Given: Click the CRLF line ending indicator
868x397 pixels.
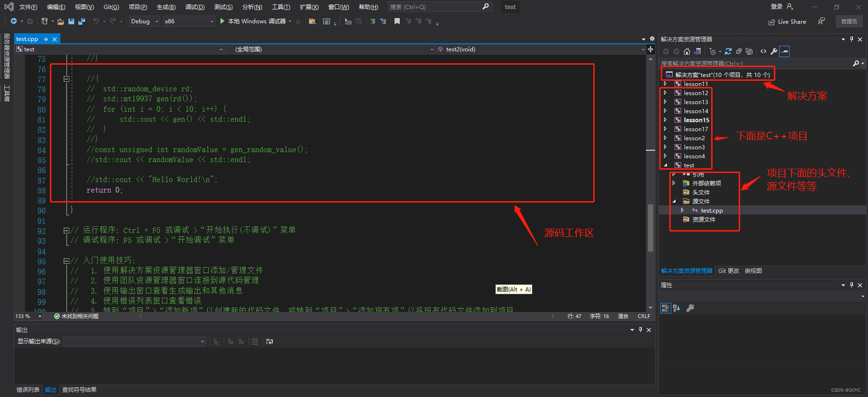Looking at the screenshot, I should [644, 316].
